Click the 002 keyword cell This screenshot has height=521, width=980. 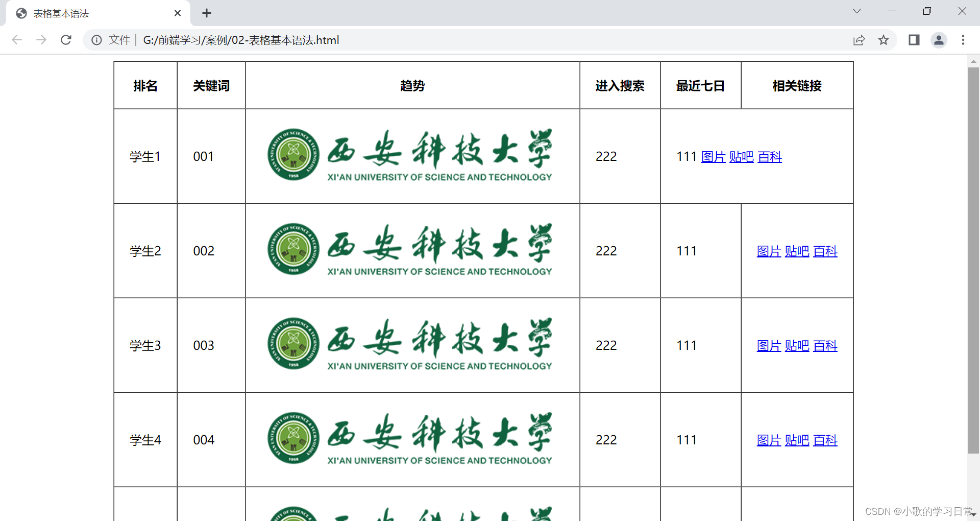click(211, 251)
